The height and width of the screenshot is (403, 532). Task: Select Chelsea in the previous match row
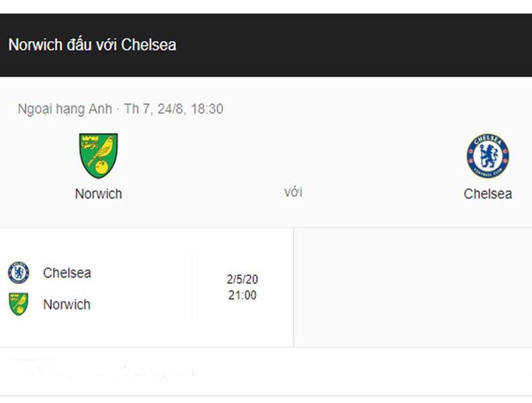click(67, 273)
